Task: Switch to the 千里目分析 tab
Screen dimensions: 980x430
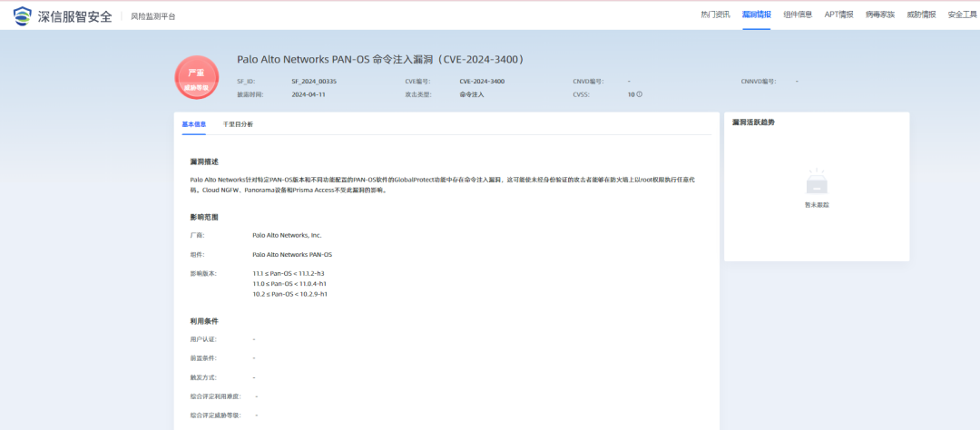Action: click(238, 124)
